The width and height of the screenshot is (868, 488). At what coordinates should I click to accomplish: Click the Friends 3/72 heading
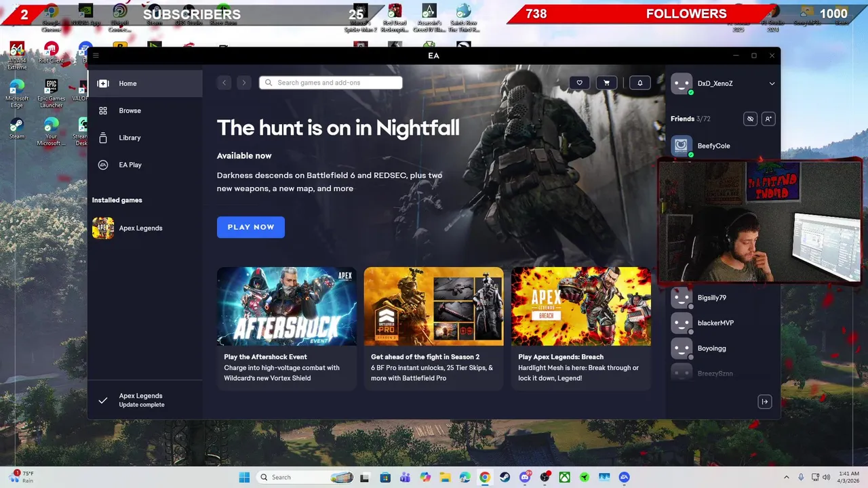coord(690,119)
